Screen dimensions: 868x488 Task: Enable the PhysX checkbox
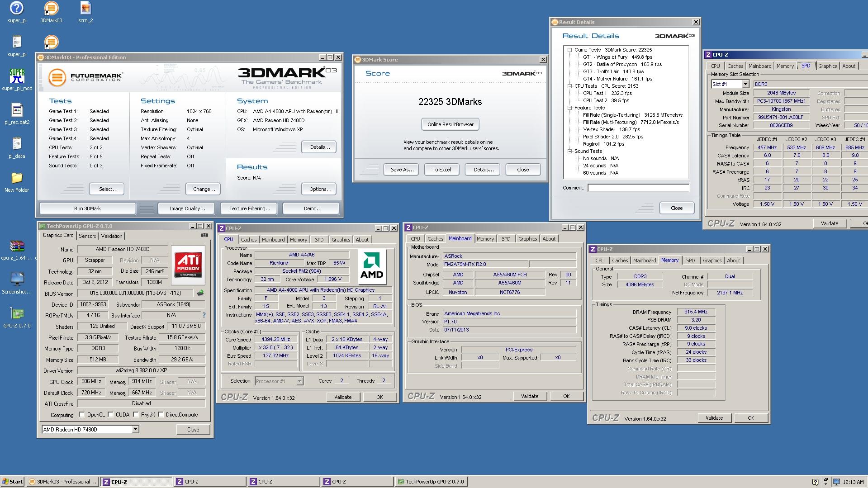click(136, 414)
